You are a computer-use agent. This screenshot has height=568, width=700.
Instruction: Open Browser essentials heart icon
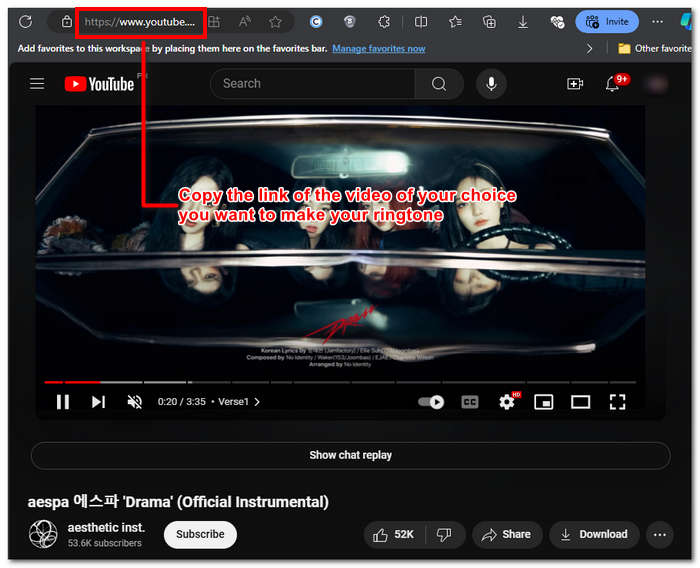click(x=557, y=21)
